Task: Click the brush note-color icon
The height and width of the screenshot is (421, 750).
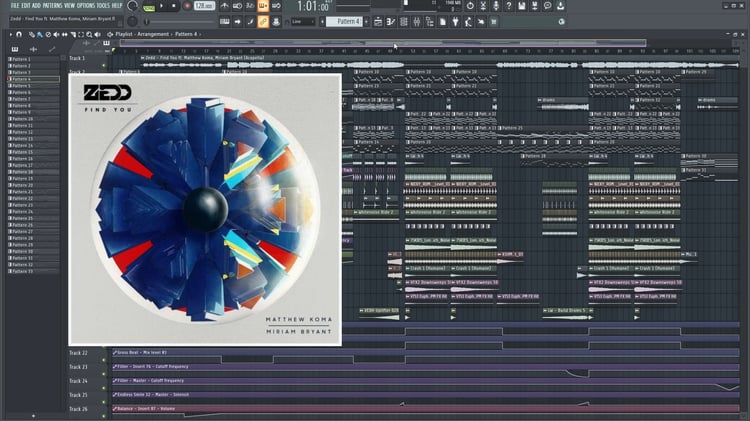Action: pos(250,22)
